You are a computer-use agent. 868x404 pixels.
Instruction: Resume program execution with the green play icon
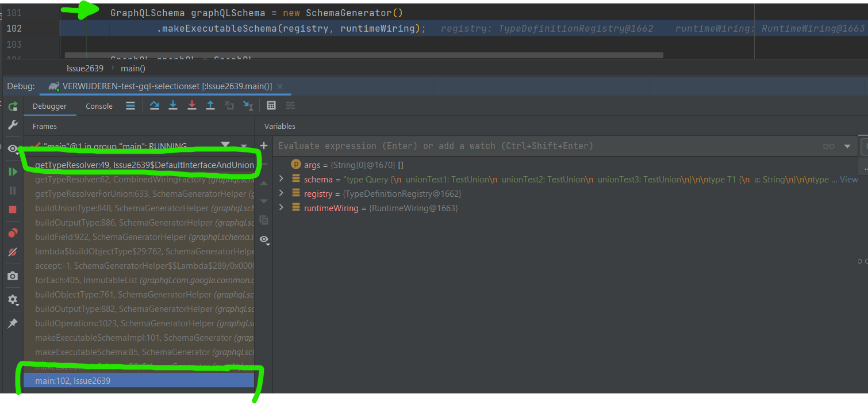pos(13,171)
